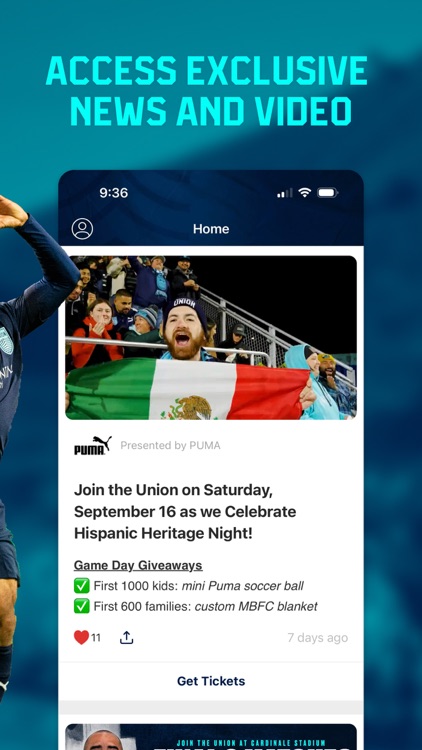Tap the red heart like icon

[81, 638]
